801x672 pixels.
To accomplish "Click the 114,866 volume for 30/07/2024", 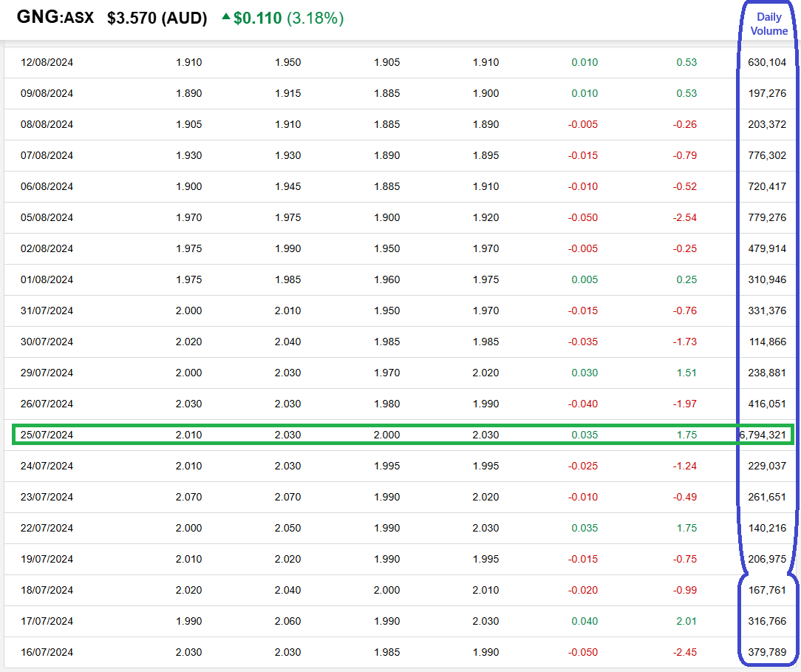I will point(767,342).
